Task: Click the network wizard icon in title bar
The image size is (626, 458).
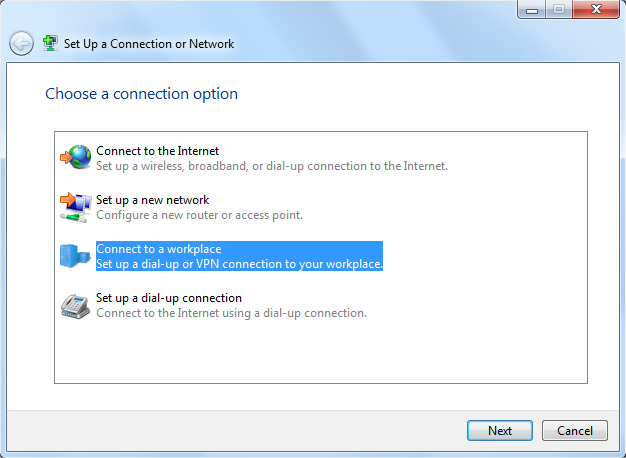Action: tap(50, 44)
